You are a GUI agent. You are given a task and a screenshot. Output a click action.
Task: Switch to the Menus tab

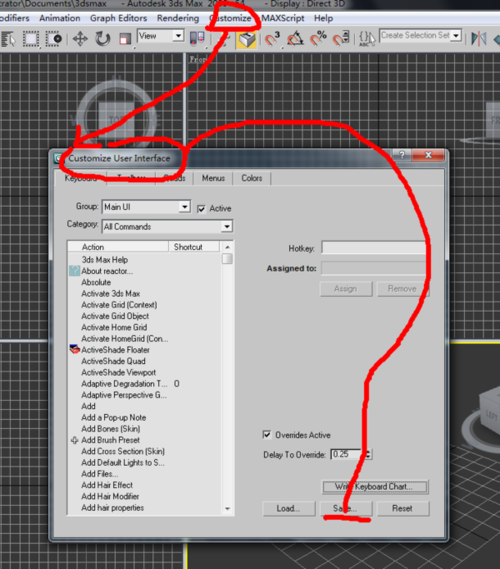(213, 178)
